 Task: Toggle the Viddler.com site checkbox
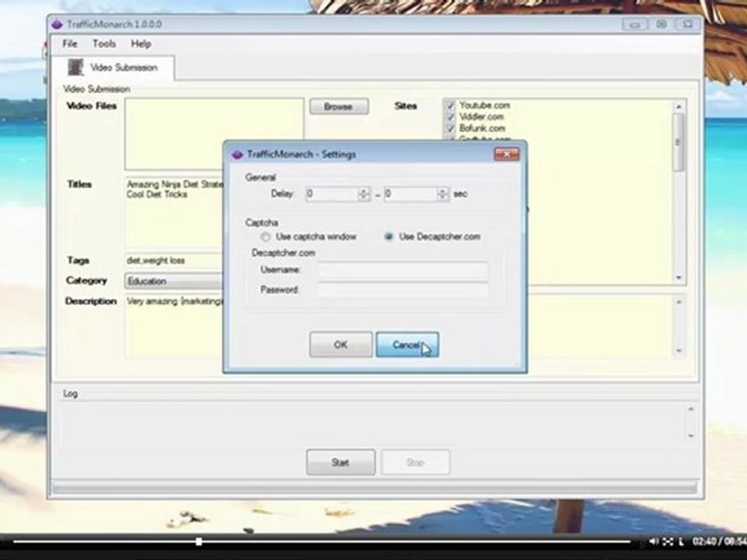pos(451,117)
